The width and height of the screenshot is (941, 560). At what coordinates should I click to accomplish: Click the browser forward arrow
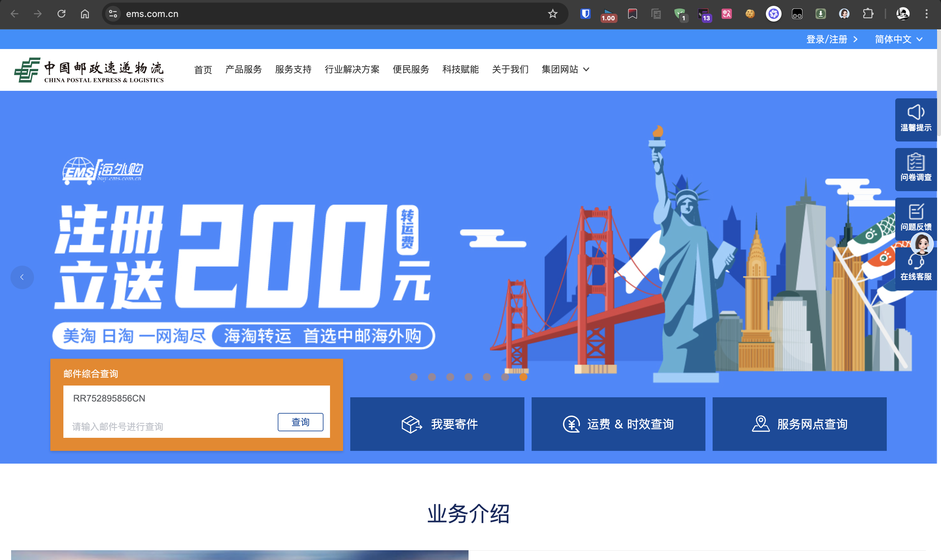[x=38, y=14]
